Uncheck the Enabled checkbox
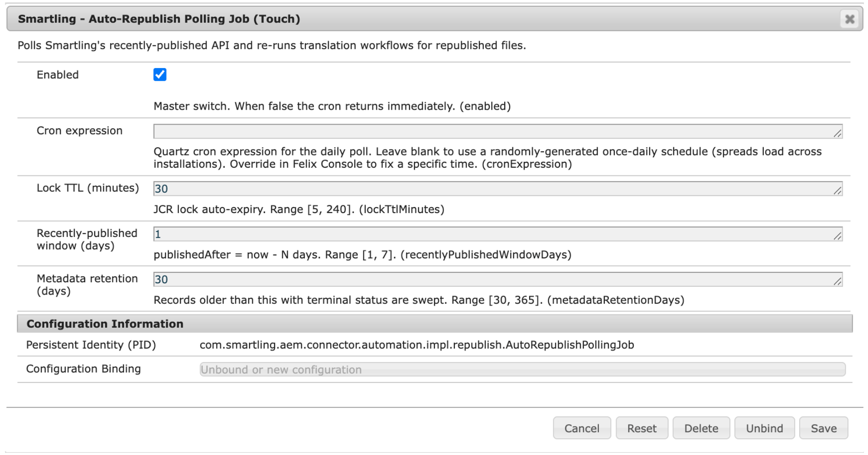868x455 pixels. pos(160,74)
